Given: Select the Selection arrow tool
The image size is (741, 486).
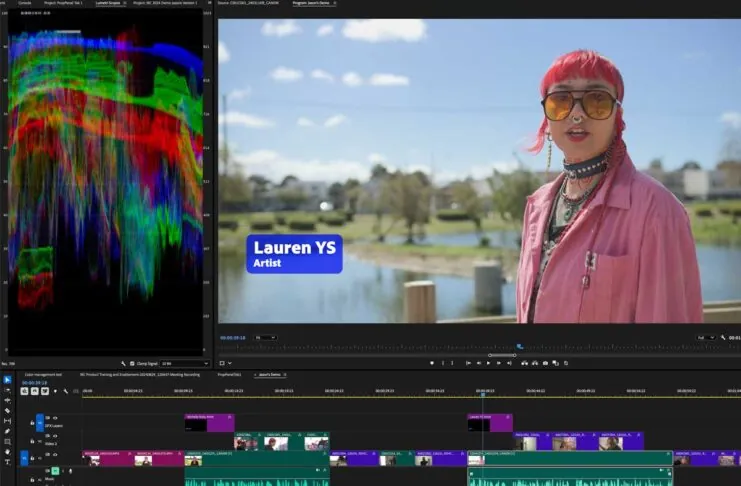Looking at the screenshot, I should tap(7, 380).
